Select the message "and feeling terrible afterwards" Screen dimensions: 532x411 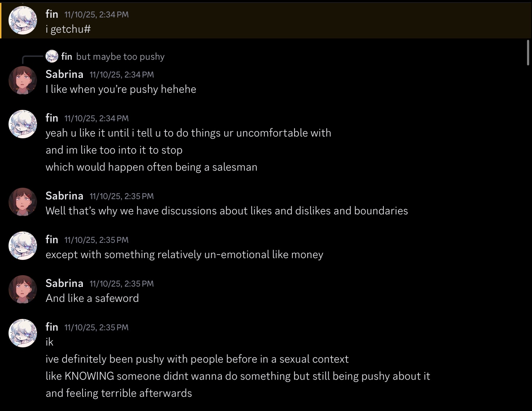119,393
